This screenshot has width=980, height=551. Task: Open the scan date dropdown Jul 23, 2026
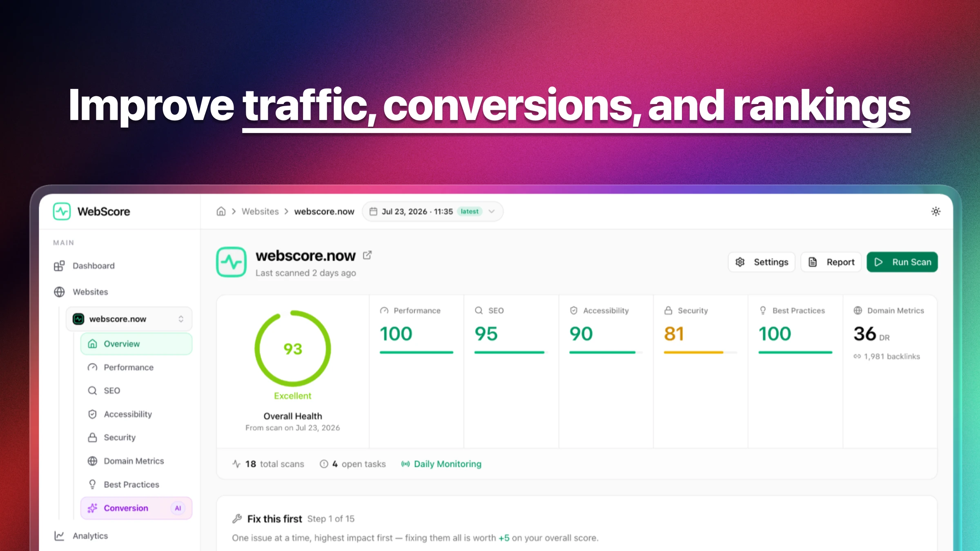tap(432, 211)
